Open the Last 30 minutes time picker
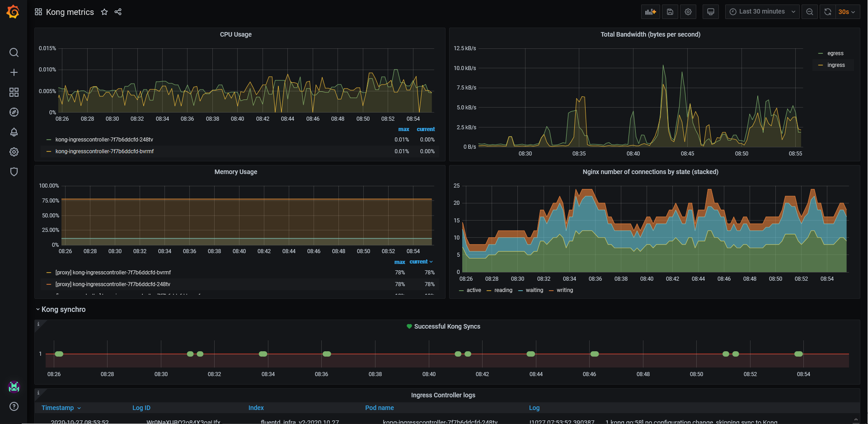The image size is (868, 424). [762, 12]
